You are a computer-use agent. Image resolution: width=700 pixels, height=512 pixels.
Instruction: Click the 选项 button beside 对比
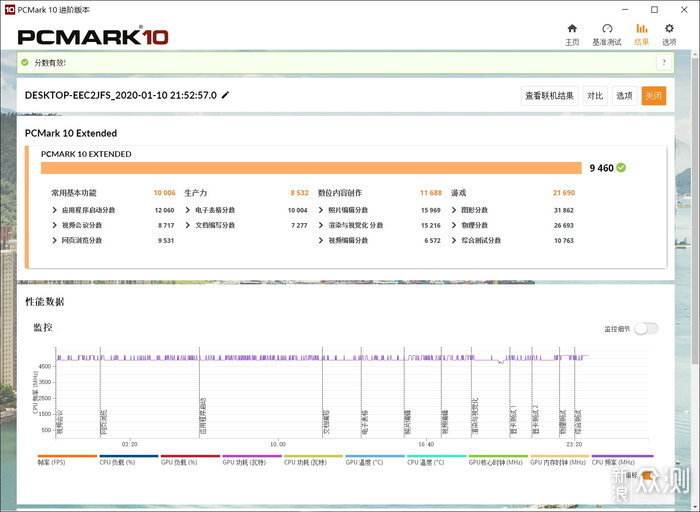[624, 96]
